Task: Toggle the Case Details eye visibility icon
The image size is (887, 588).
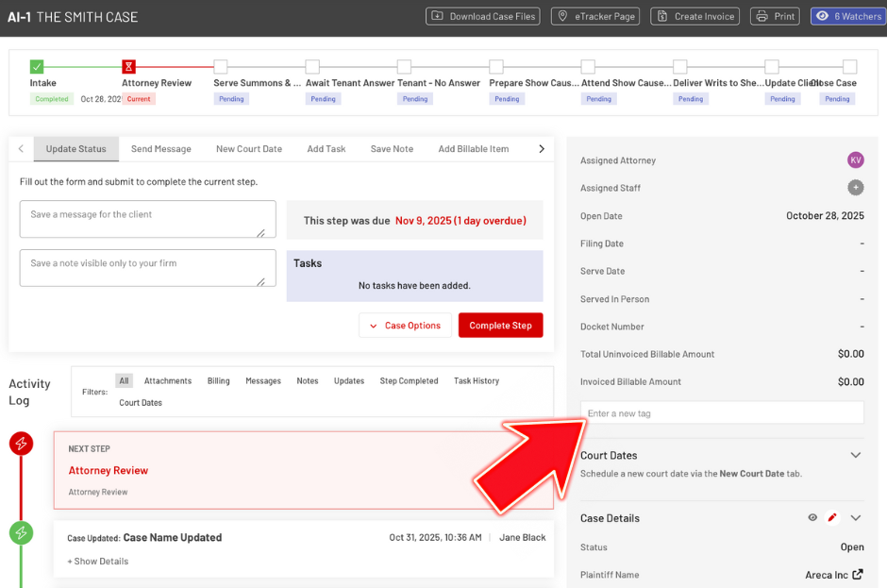Action: (x=812, y=518)
